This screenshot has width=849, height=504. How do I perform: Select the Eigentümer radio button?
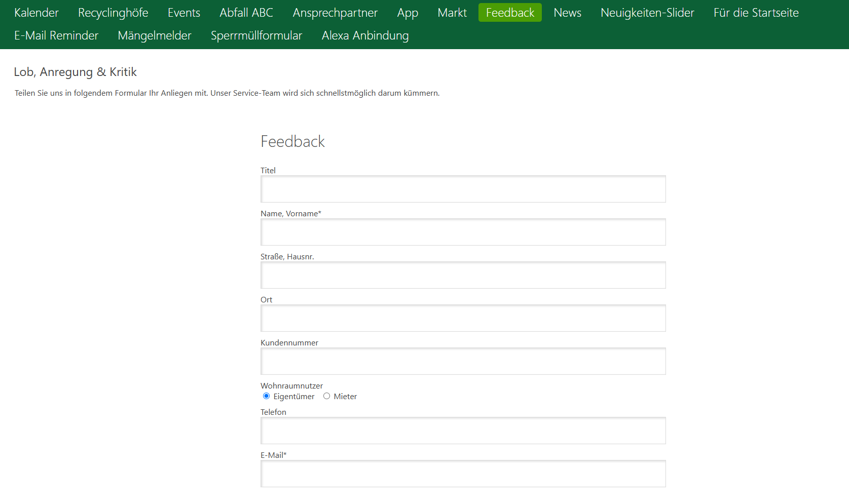266,396
